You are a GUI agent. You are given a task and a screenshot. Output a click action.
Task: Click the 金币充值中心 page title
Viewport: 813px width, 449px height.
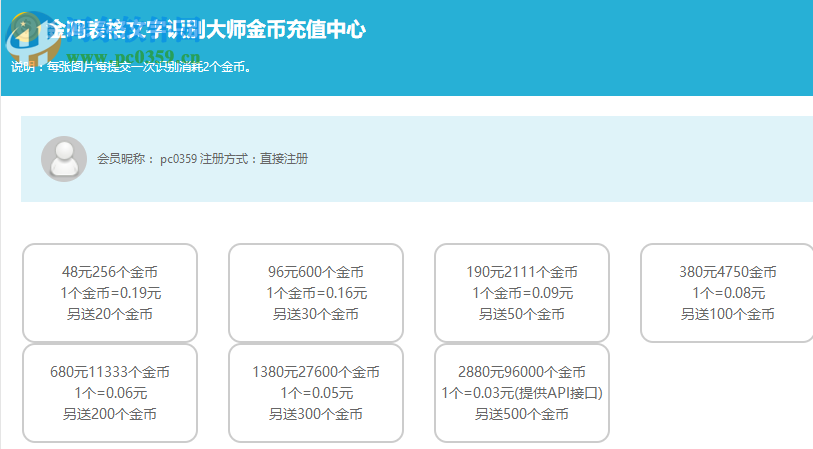click(207, 29)
